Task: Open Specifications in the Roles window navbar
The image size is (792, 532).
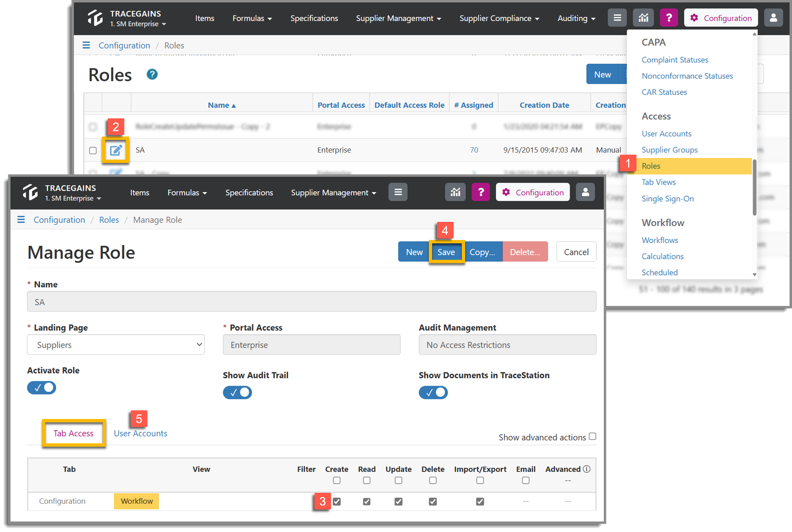Action: (x=314, y=18)
